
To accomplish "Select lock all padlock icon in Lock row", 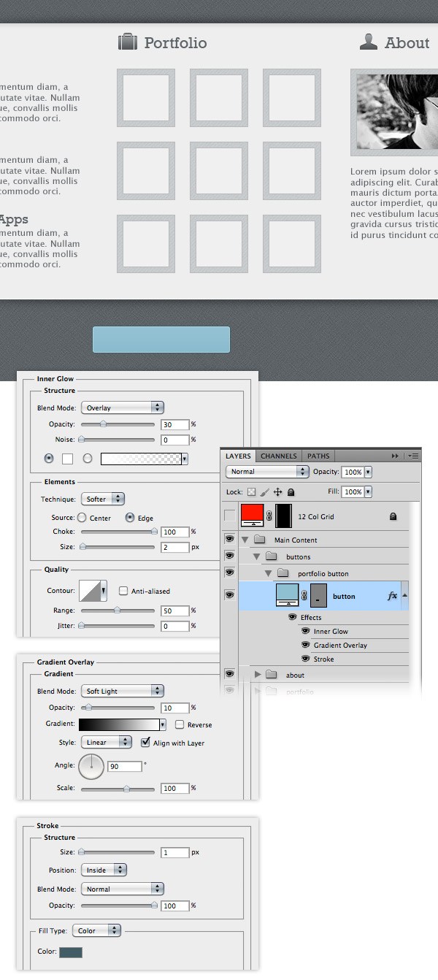I will (291, 492).
